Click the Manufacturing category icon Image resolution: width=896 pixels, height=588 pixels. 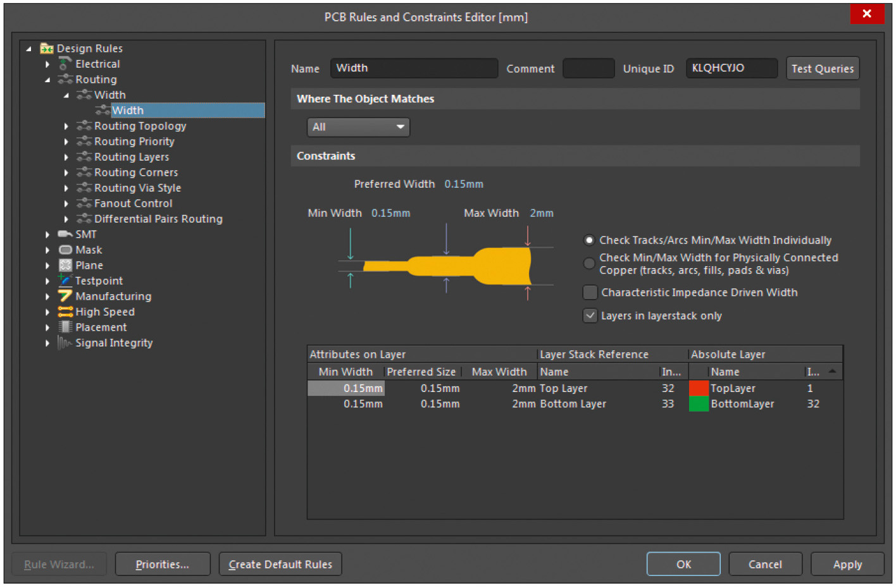click(x=65, y=296)
